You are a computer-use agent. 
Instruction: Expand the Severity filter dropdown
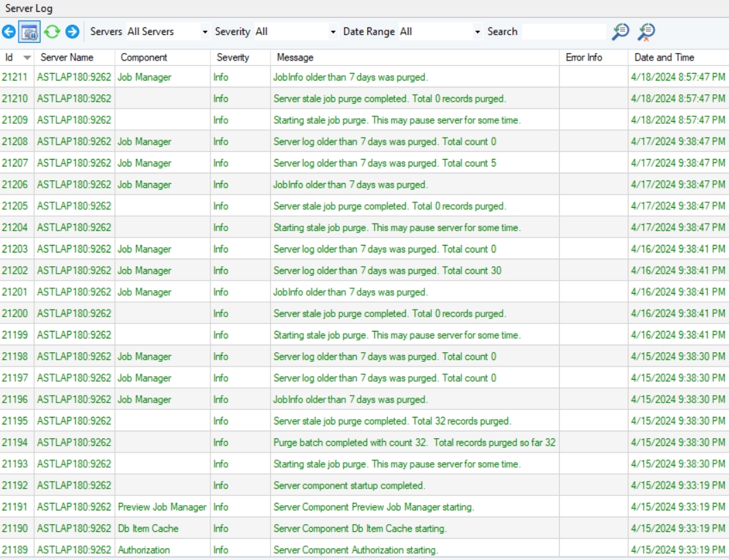pyautogui.click(x=334, y=32)
